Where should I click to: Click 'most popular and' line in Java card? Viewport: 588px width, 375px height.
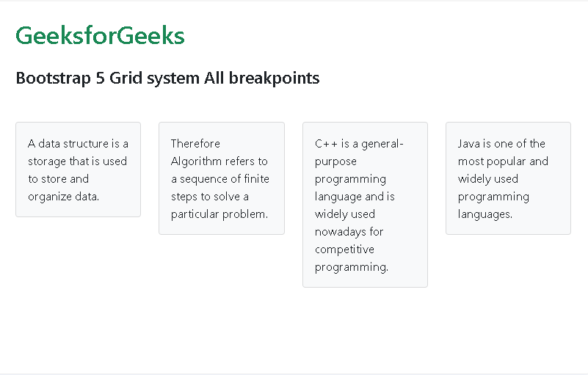(x=503, y=161)
